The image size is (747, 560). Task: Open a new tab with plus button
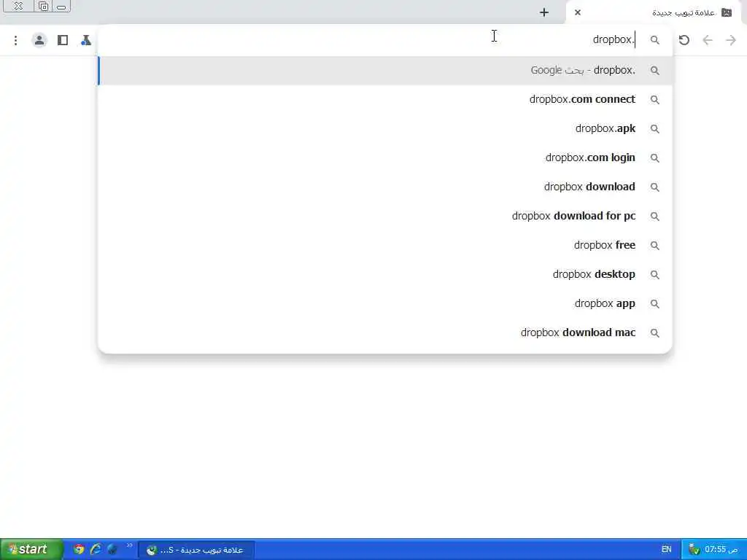tap(544, 13)
